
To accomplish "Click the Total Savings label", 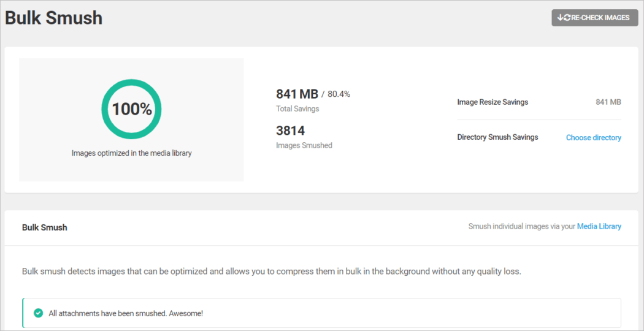I will 297,109.
